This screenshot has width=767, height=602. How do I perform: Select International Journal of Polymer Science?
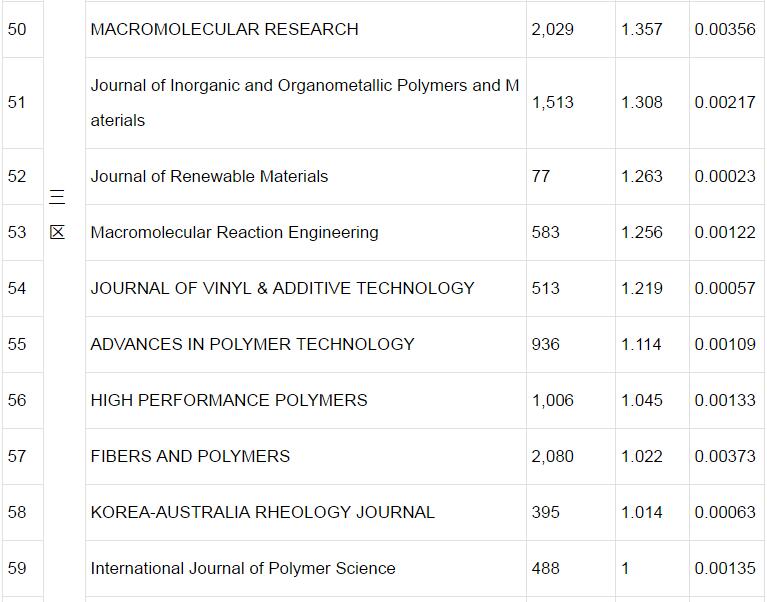coord(243,568)
